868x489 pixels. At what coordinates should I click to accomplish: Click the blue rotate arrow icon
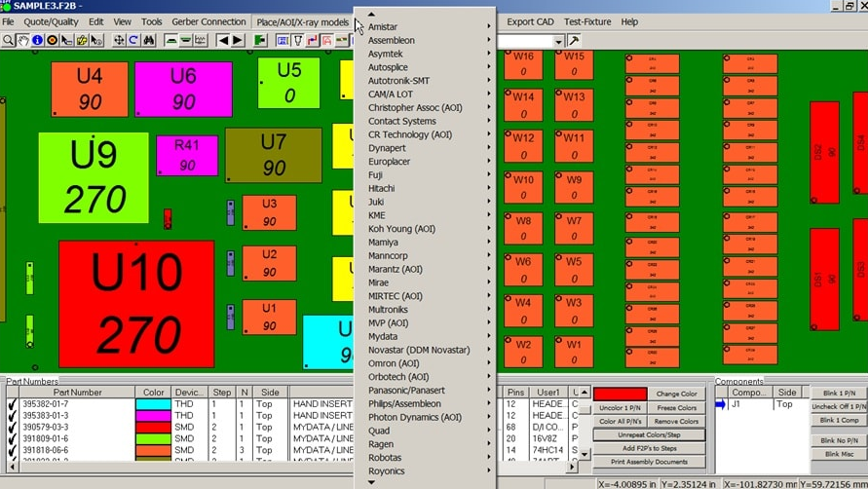coord(133,41)
